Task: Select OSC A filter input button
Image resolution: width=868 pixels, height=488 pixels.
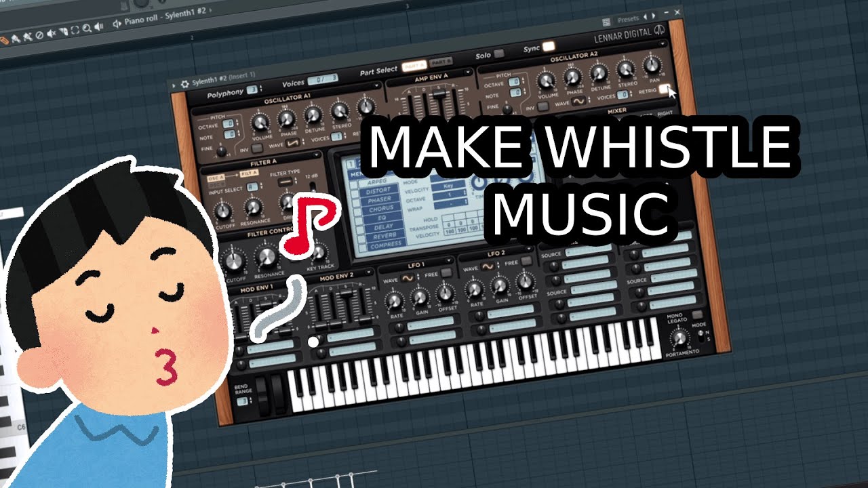Action: pyautogui.click(x=216, y=178)
